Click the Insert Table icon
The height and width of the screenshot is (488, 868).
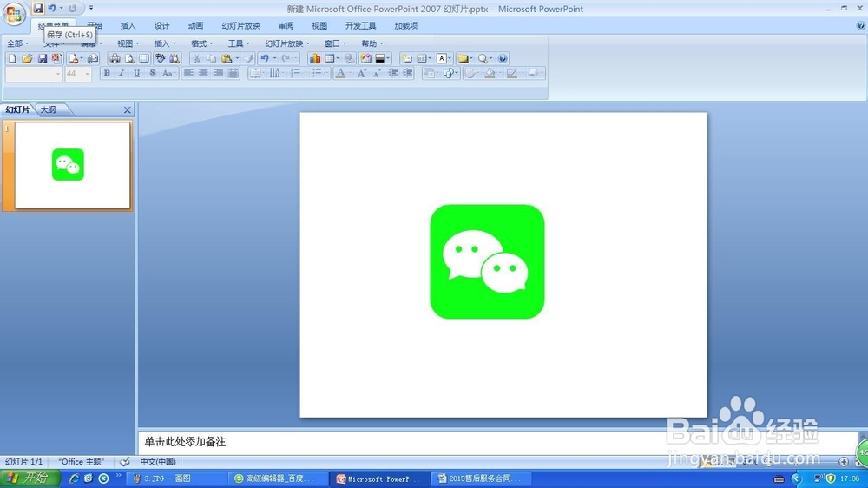[x=329, y=58]
